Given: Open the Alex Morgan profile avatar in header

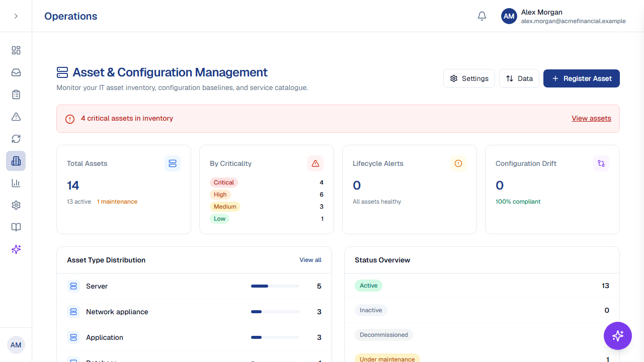Looking at the screenshot, I should pos(509,16).
